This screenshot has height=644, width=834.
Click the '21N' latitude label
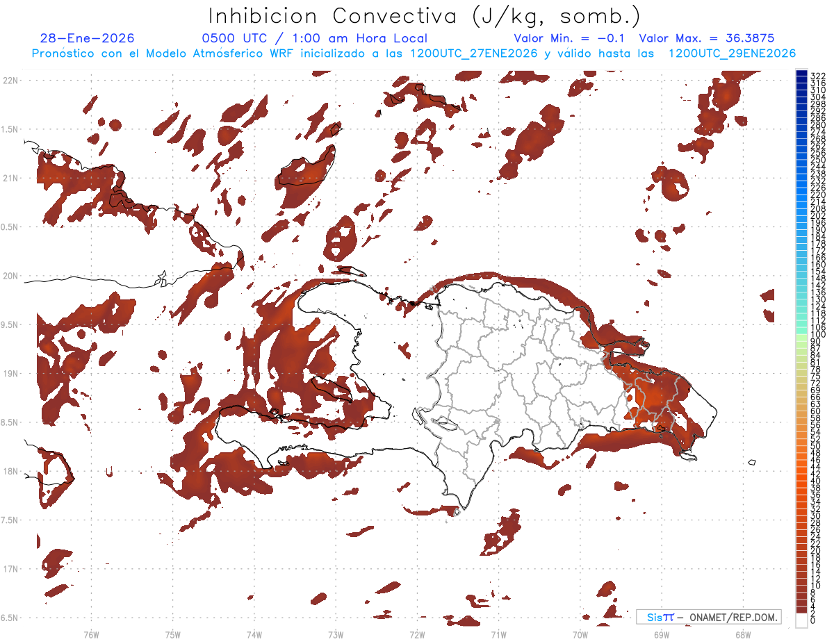click(10, 179)
